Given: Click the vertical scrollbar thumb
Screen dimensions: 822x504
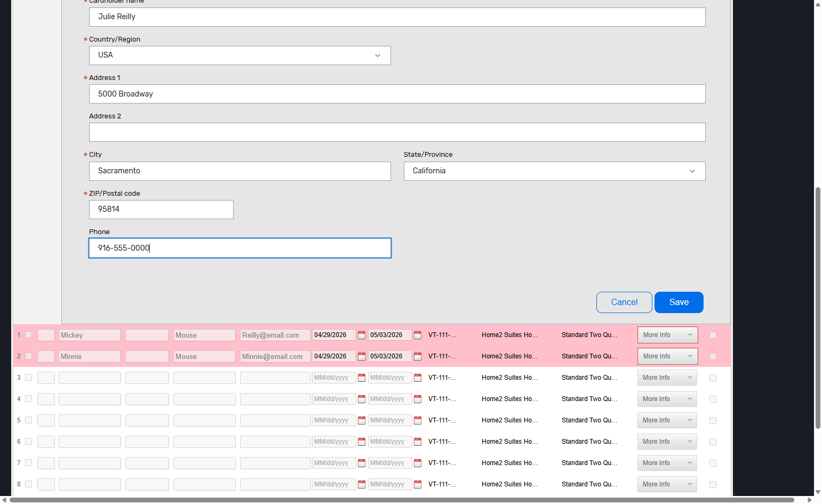Looking at the screenshot, I should [x=818, y=308].
